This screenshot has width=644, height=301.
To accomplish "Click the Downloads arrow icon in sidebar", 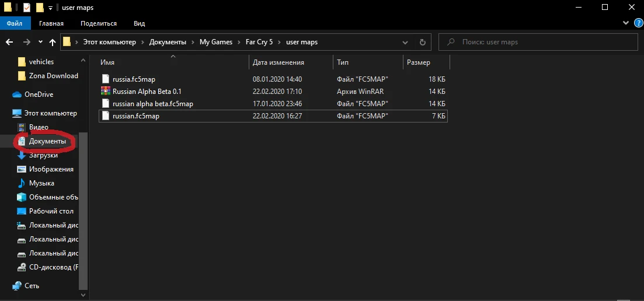I will click(x=22, y=155).
